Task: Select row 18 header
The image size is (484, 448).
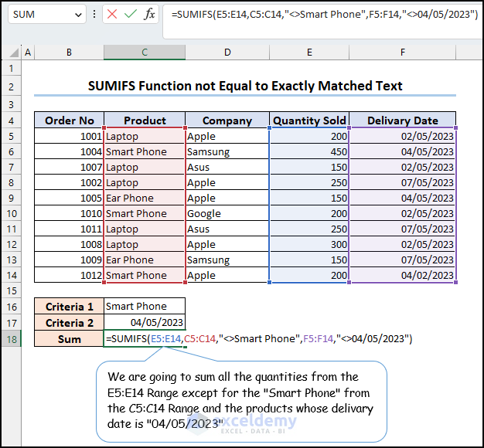Action: [11, 338]
